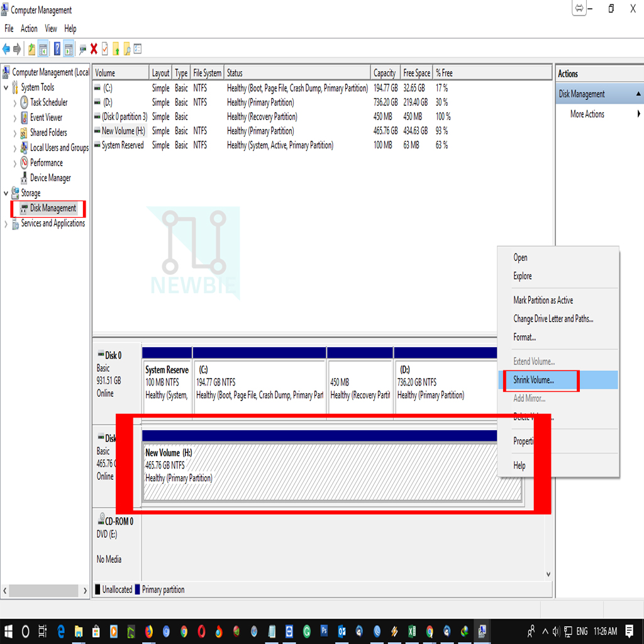Click the folder-with-up-arrow toolbar icon
This screenshot has width=644, height=644.
116,48
